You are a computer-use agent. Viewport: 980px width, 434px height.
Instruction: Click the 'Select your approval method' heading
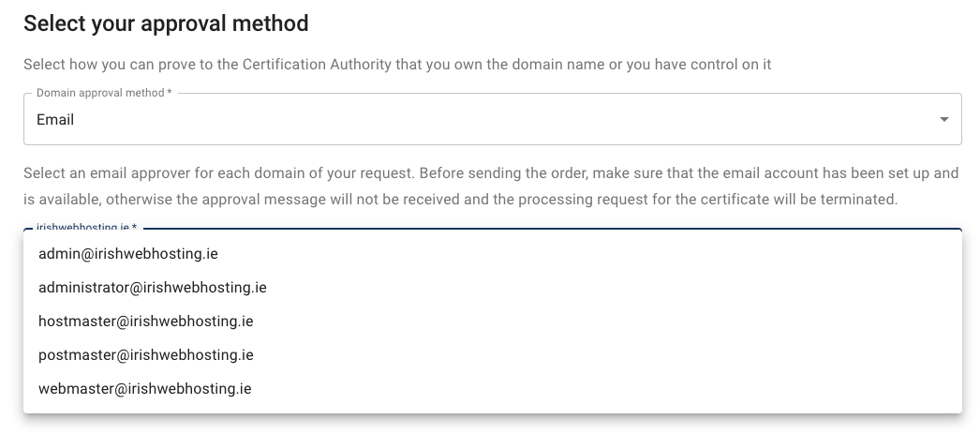[166, 23]
